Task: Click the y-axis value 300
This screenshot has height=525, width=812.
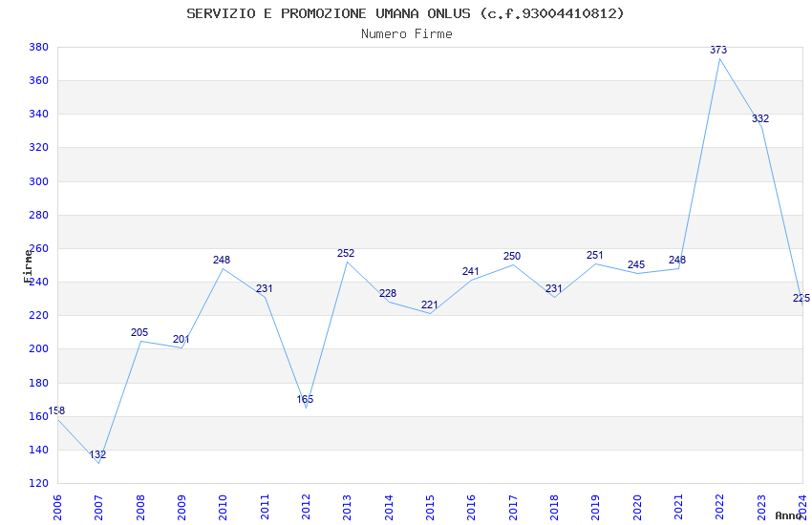Action: [39, 181]
